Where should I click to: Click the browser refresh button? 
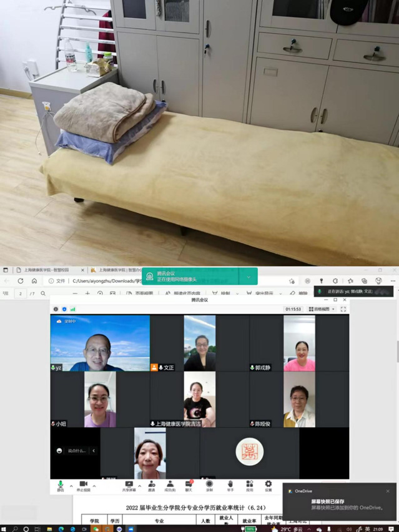click(x=21, y=281)
